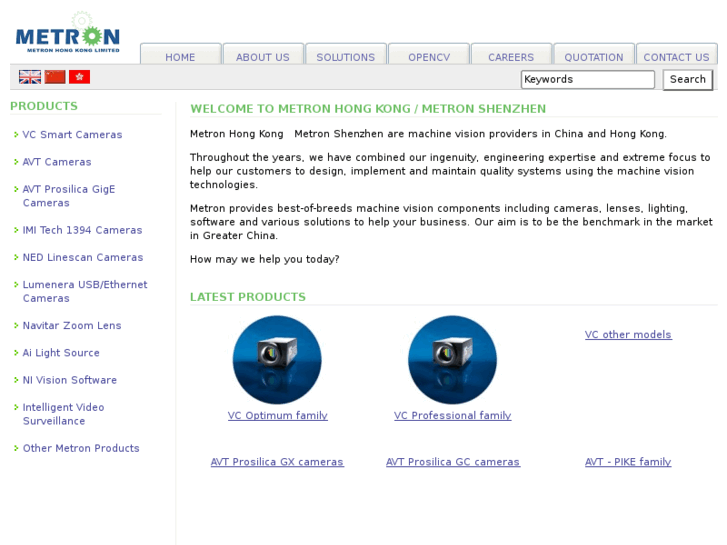Open Navitar Zoom Lens category
This screenshot has width=727, height=545.
72,326
